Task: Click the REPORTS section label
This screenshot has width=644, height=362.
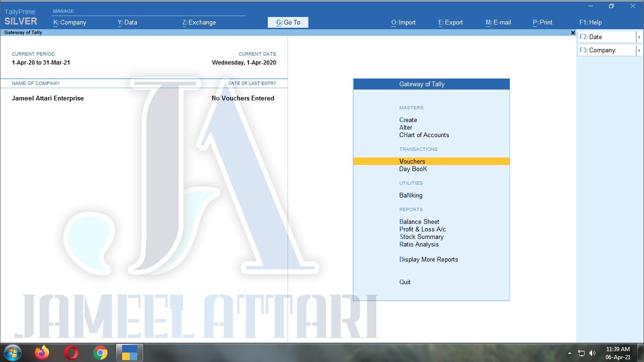Action: tap(411, 209)
